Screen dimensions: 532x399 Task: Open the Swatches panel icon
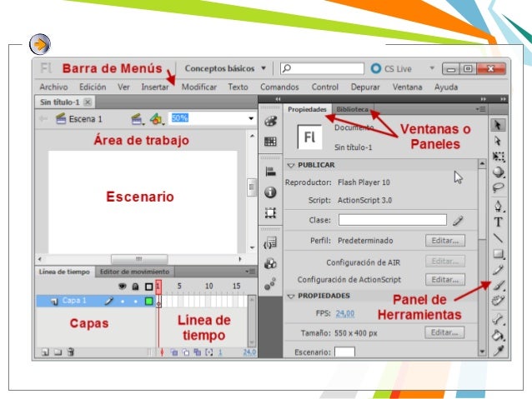(x=270, y=142)
